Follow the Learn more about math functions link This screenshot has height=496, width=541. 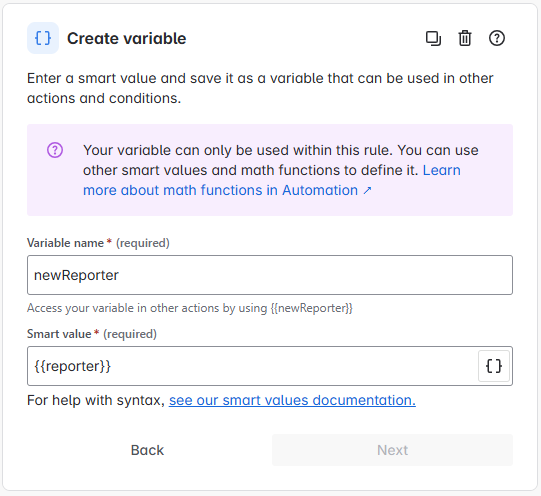pos(272,180)
